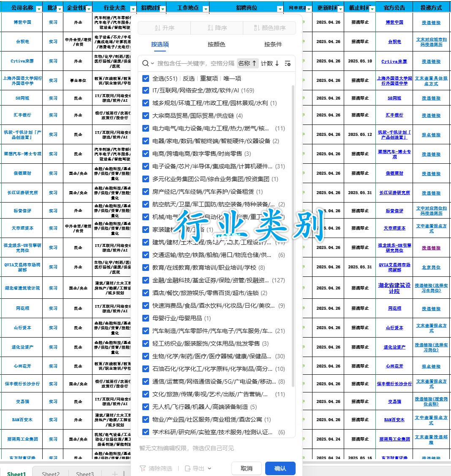
Task: Open 截止时间 column filter dropdown
Action: (x=372, y=9)
